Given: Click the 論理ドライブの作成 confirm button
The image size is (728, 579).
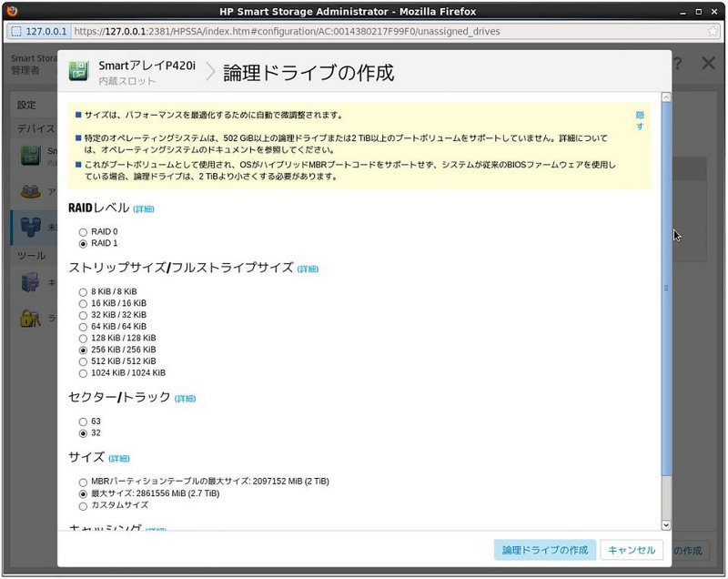Looking at the screenshot, I should (x=546, y=549).
